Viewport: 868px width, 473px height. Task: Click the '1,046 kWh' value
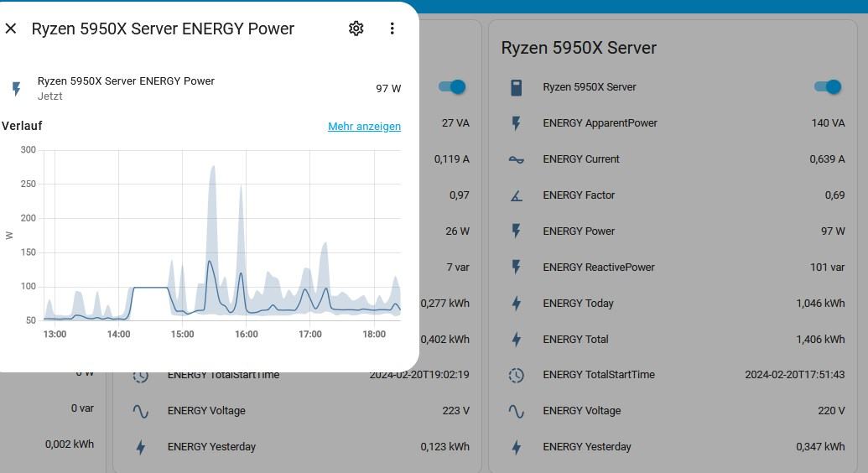[820, 303]
